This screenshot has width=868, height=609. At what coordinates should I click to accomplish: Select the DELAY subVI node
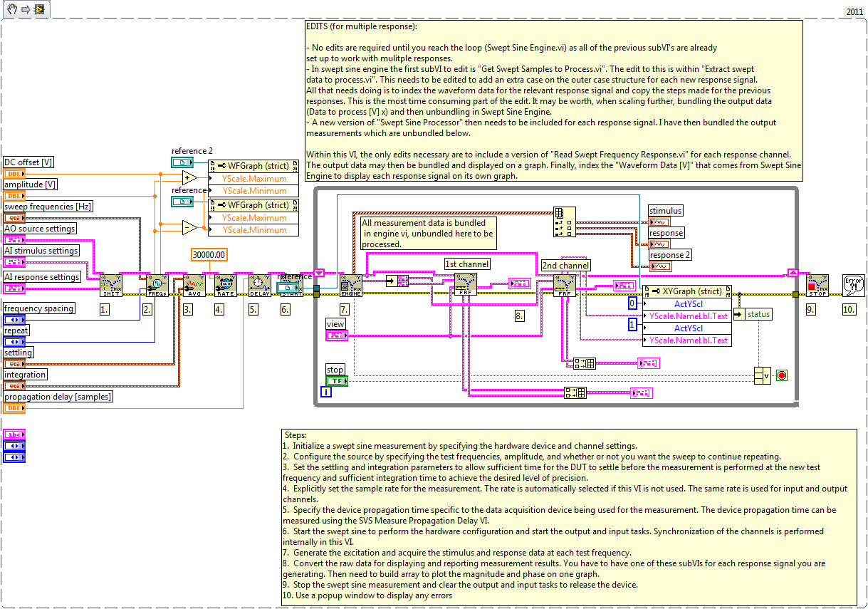(259, 285)
